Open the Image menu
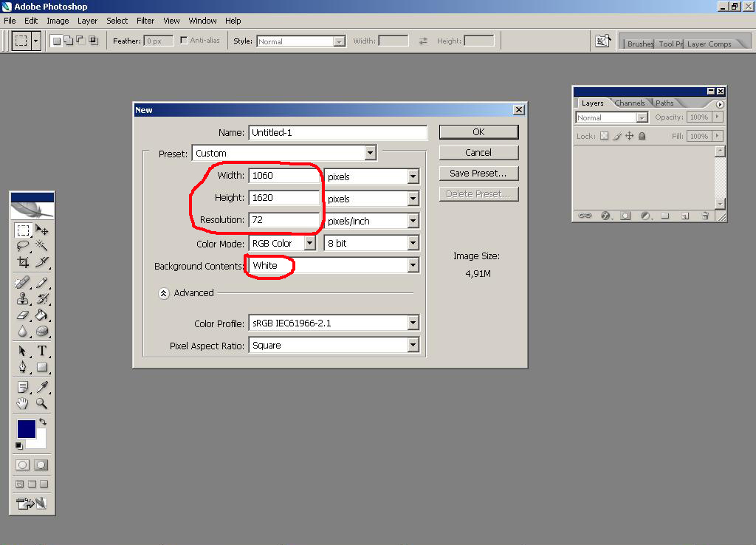756x545 pixels. tap(58, 21)
